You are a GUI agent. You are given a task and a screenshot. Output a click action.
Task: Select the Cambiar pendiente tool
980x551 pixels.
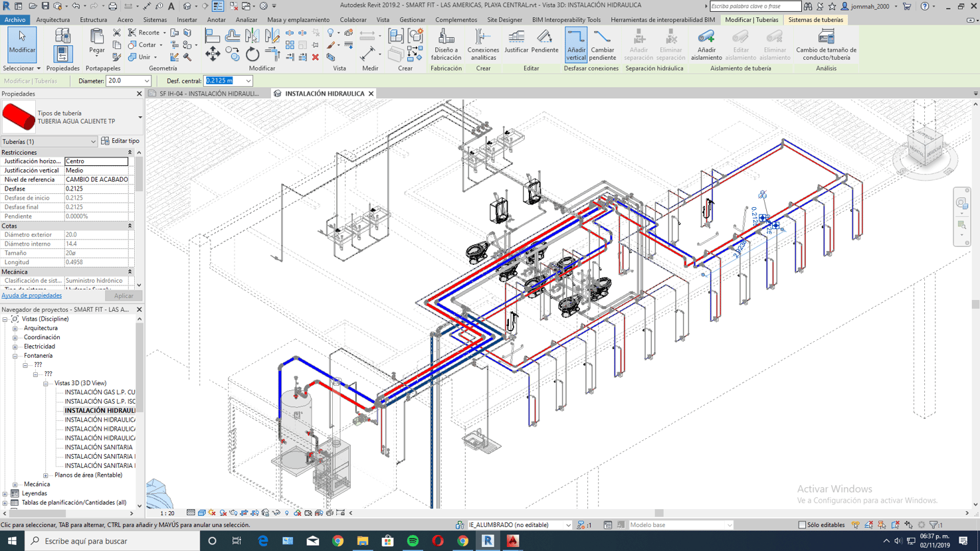[x=602, y=46]
